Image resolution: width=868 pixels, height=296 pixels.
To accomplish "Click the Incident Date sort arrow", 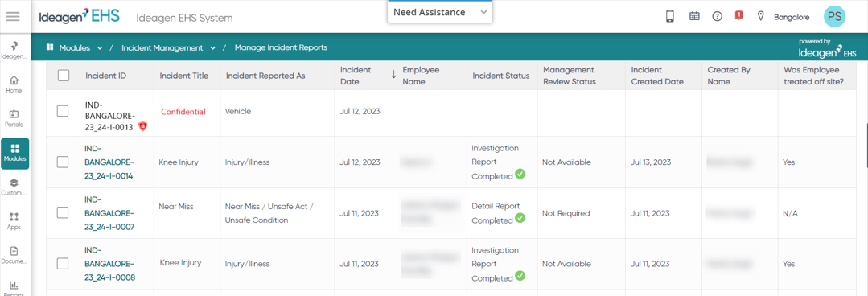I will point(393,75).
